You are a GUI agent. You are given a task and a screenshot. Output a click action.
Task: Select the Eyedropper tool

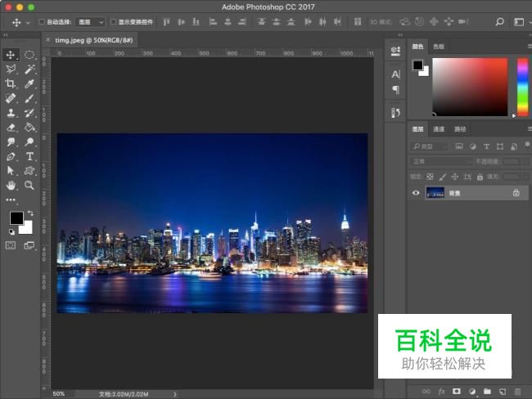click(x=29, y=83)
